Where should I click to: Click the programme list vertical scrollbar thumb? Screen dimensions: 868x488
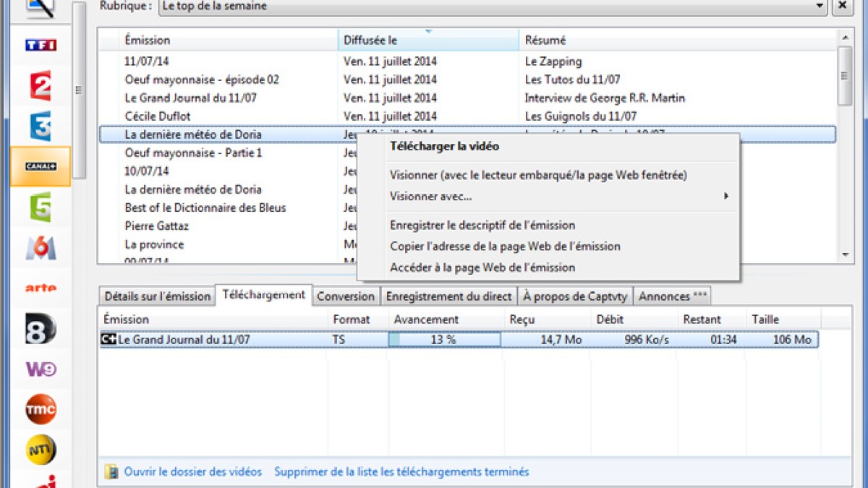844,76
